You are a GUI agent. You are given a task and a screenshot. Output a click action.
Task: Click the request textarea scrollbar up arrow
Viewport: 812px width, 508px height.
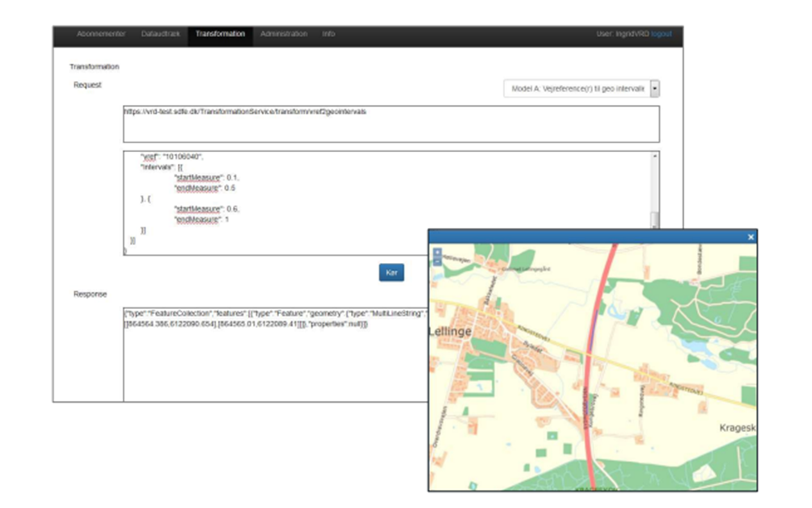pos(654,155)
